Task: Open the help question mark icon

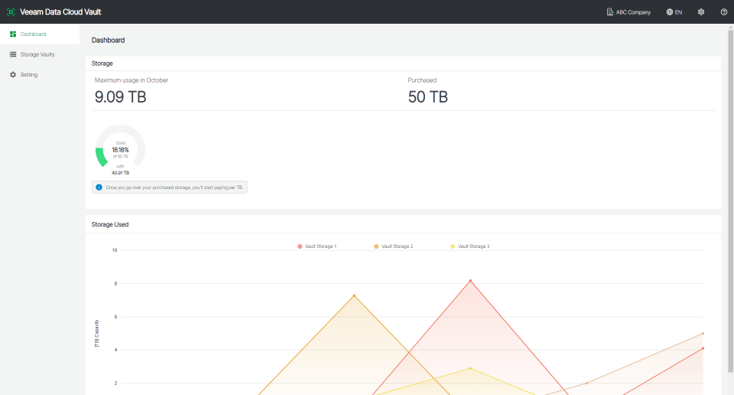Action: 724,12
